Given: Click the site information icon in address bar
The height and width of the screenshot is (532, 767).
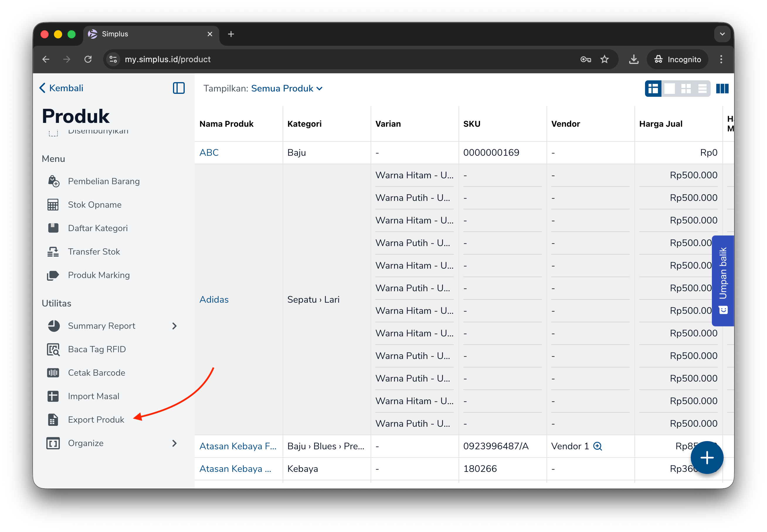Looking at the screenshot, I should tap(113, 59).
